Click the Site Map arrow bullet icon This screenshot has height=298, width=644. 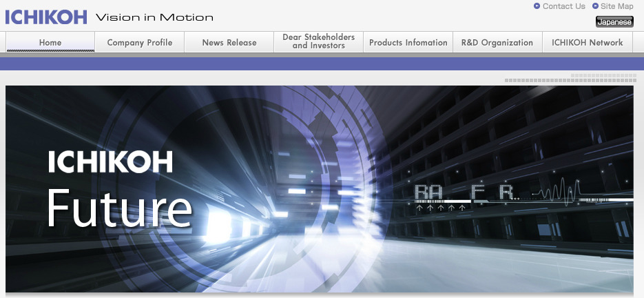coord(596,6)
